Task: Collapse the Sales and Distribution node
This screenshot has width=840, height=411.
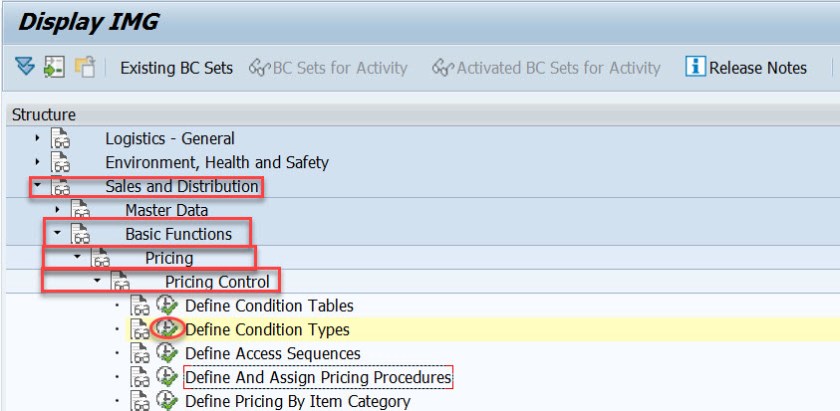Action: pos(38,186)
